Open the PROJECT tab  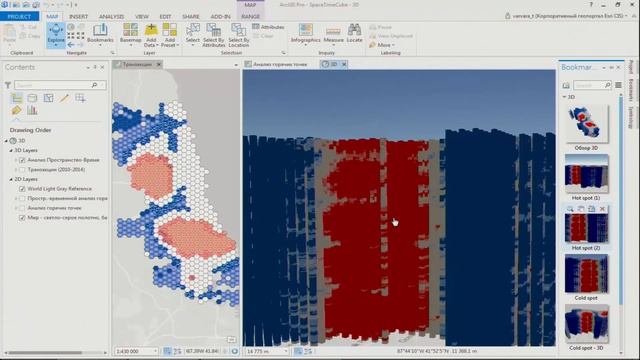coord(19,16)
